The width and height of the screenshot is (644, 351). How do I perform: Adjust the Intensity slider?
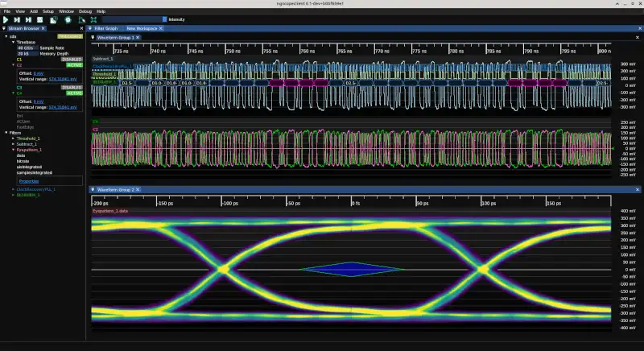(x=134, y=19)
